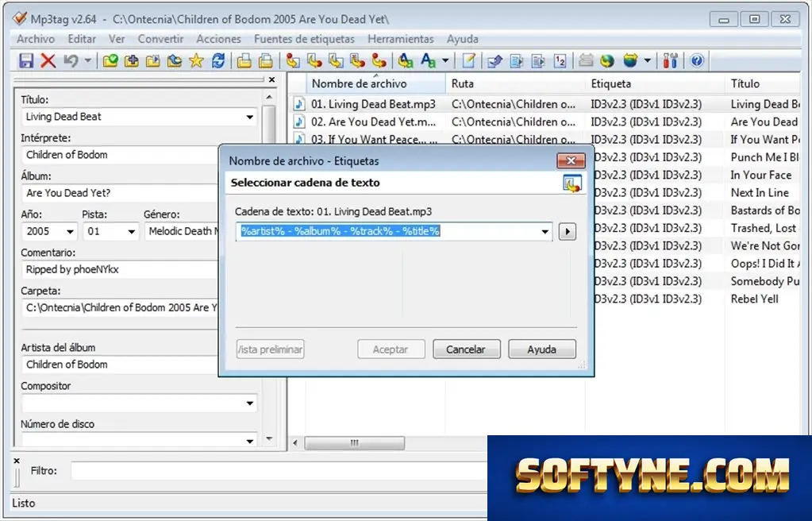The height and width of the screenshot is (521, 812).
Task: Open the Fuentes de etiquetas menu
Action: [304, 39]
